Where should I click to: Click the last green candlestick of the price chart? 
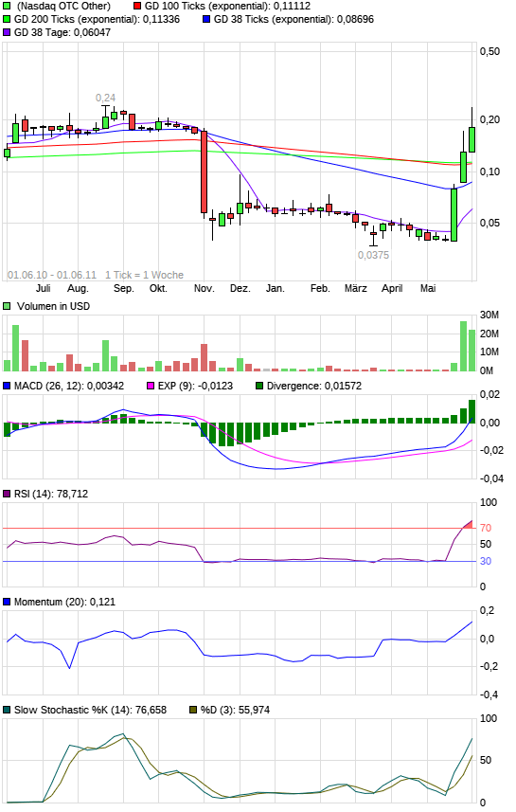point(472,139)
